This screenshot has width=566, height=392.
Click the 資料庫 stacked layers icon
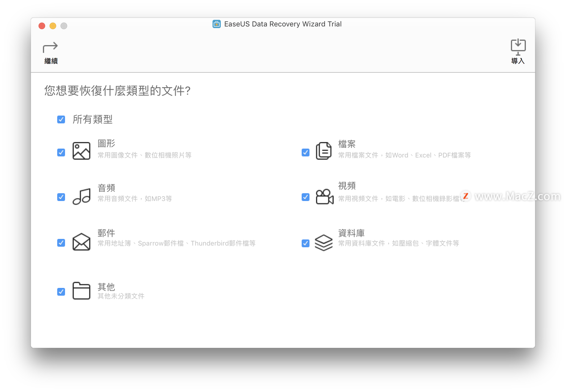tap(324, 243)
